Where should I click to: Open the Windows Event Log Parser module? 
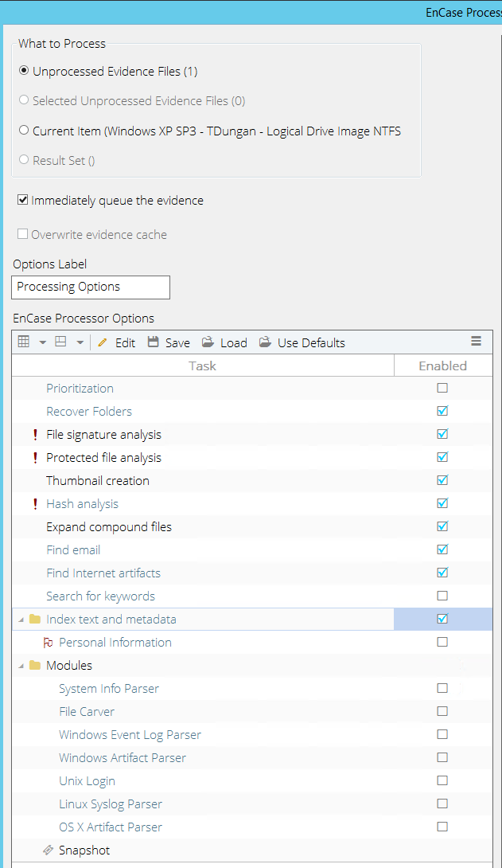coord(130,735)
